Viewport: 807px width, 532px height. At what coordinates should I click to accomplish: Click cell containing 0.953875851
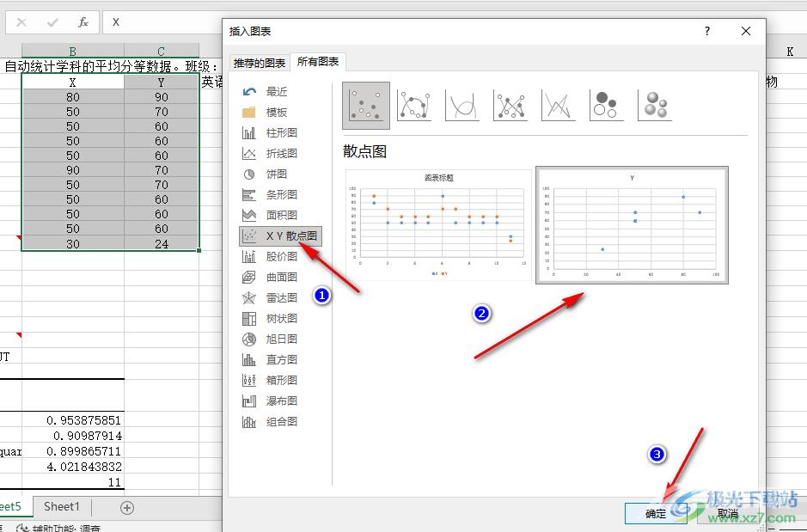[72, 420]
